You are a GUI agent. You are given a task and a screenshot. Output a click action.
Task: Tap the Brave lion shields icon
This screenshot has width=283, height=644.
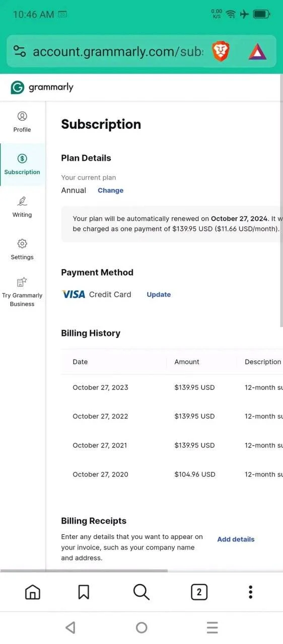(221, 51)
